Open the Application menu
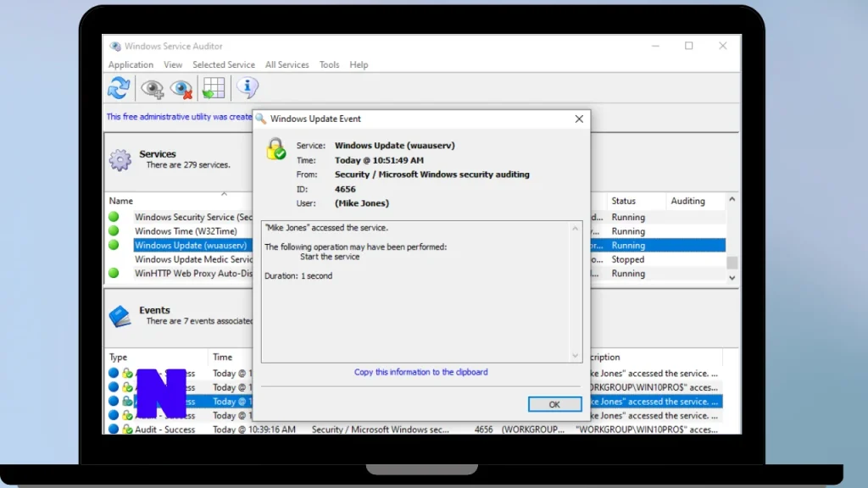Image resolution: width=868 pixels, height=488 pixels. click(131, 64)
